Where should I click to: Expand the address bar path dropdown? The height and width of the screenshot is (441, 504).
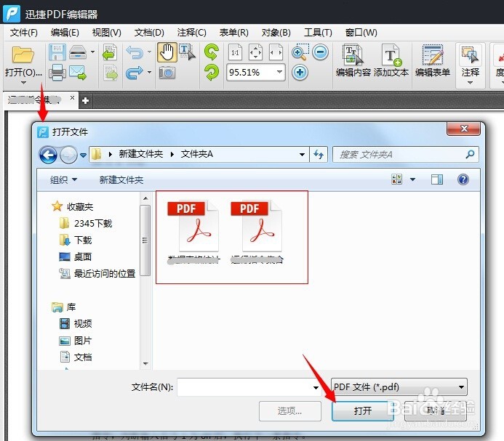(302, 155)
